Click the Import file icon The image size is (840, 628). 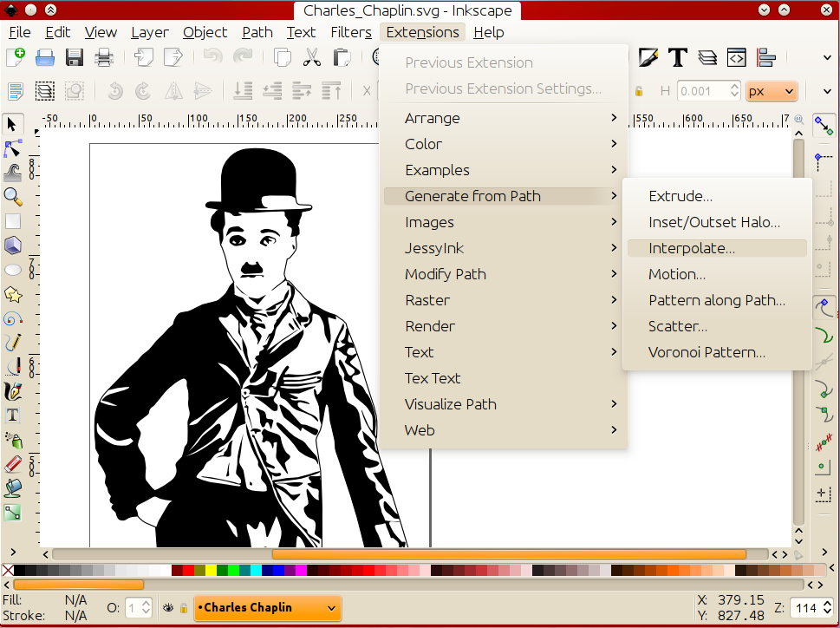click(x=143, y=57)
